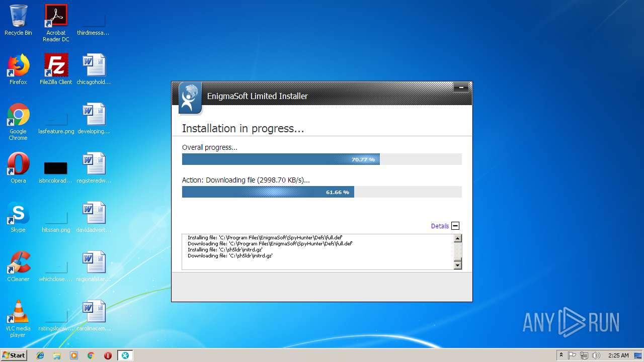Open the volume speaker tray icon

click(x=596, y=355)
